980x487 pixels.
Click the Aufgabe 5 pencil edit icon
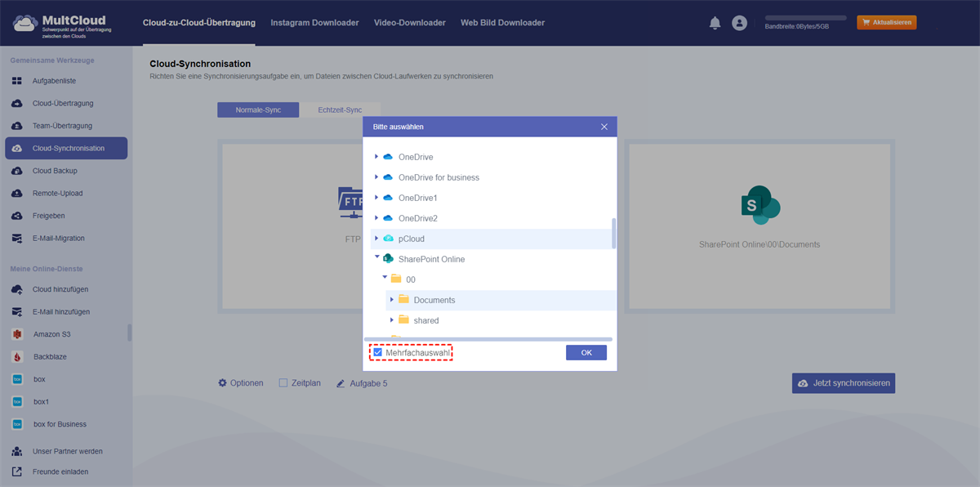point(341,383)
